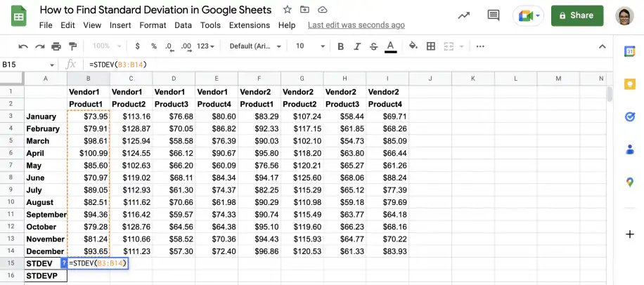Image resolution: width=644 pixels, height=285 pixels.
Task: Click the STDEVP label cell
Action: (46, 276)
